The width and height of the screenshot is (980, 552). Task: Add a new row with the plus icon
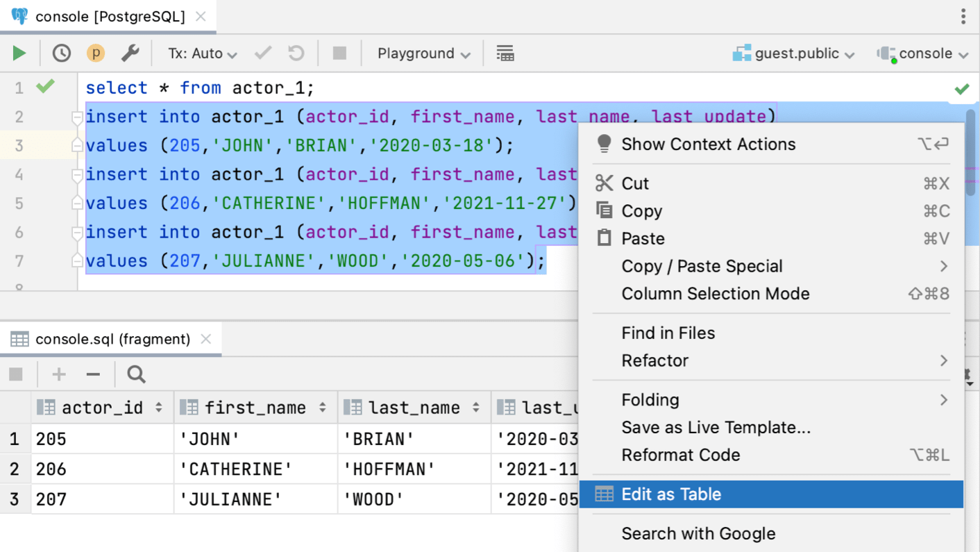click(58, 374)
